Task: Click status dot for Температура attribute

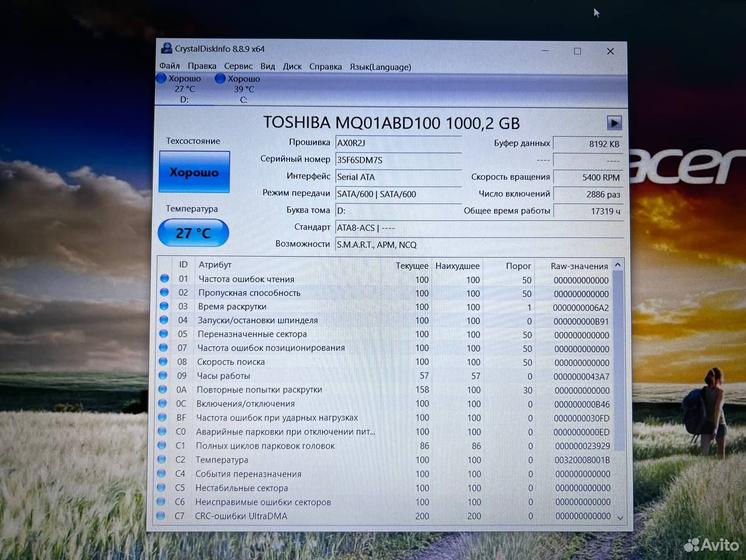Action: (162, 460)
